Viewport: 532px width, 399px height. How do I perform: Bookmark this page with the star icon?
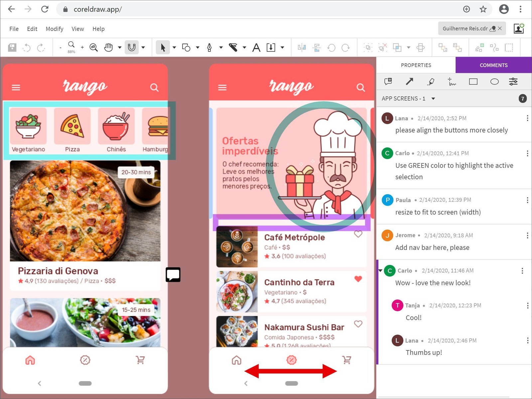(483, 9)
